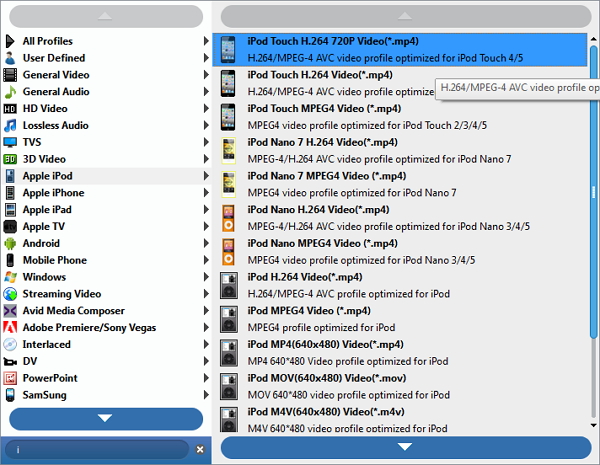This screenshot has height=465, width=600.
Task: Open the 3D Video category
Action: (x=107, y=159)
